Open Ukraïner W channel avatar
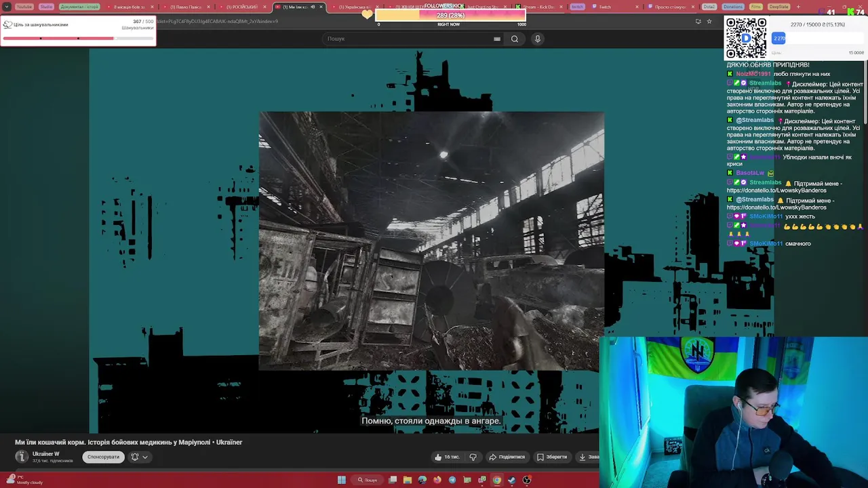The width and height of the screenshot is (868, 488). [x=22, y=457]
